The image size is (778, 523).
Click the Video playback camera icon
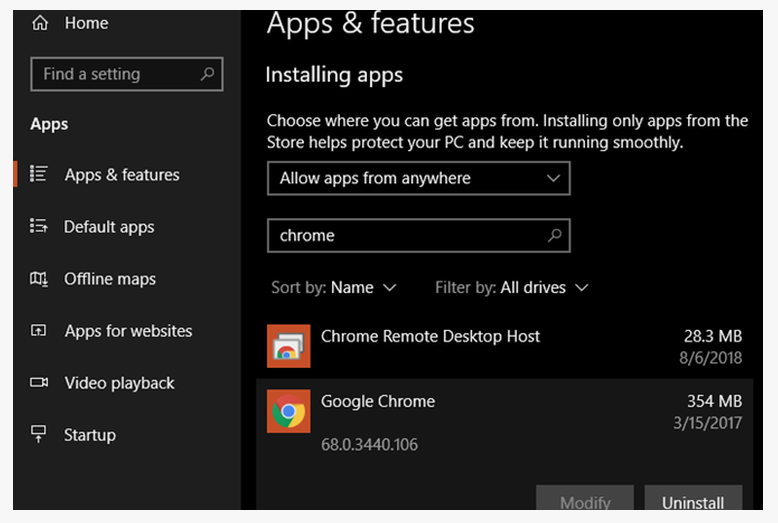pyautogui.click(x=39, y=383)
